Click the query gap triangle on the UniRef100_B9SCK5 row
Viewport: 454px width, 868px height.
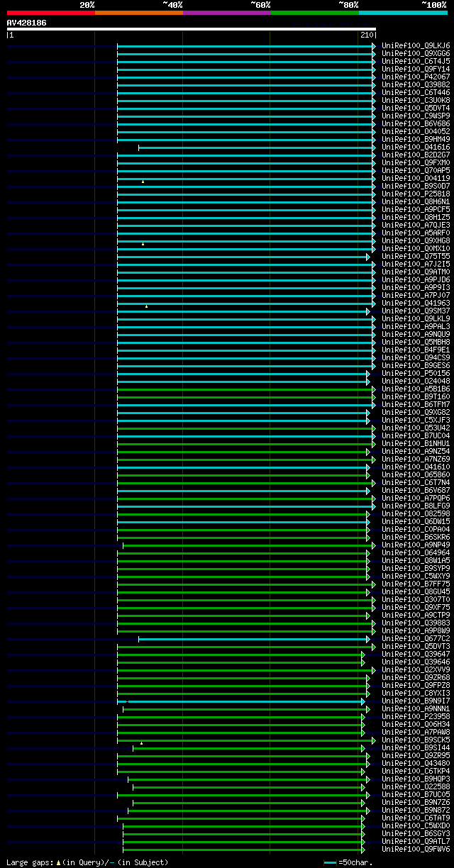point(141,743)
